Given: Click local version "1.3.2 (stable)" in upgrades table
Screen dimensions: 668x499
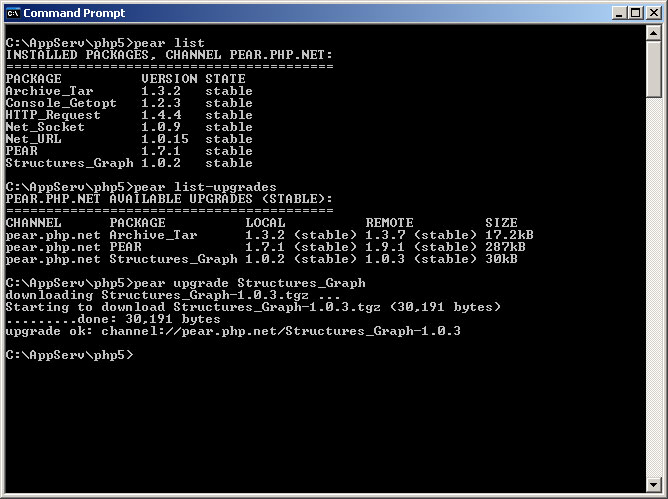Looking at the screenshot, I should [x=301, y=235].
